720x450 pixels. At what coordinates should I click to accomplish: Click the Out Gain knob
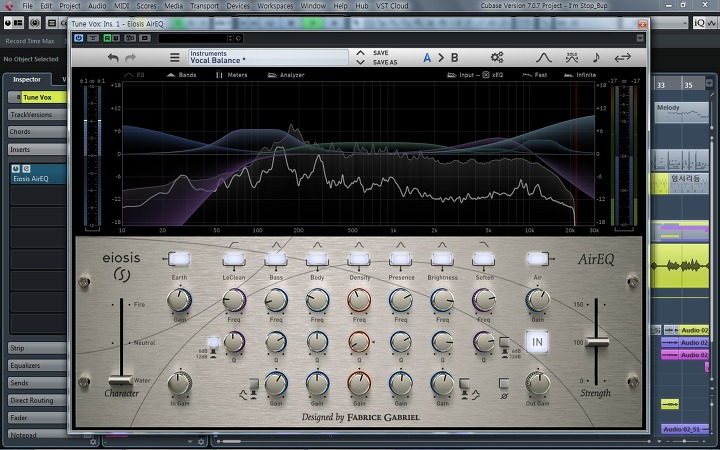(537, 384)
